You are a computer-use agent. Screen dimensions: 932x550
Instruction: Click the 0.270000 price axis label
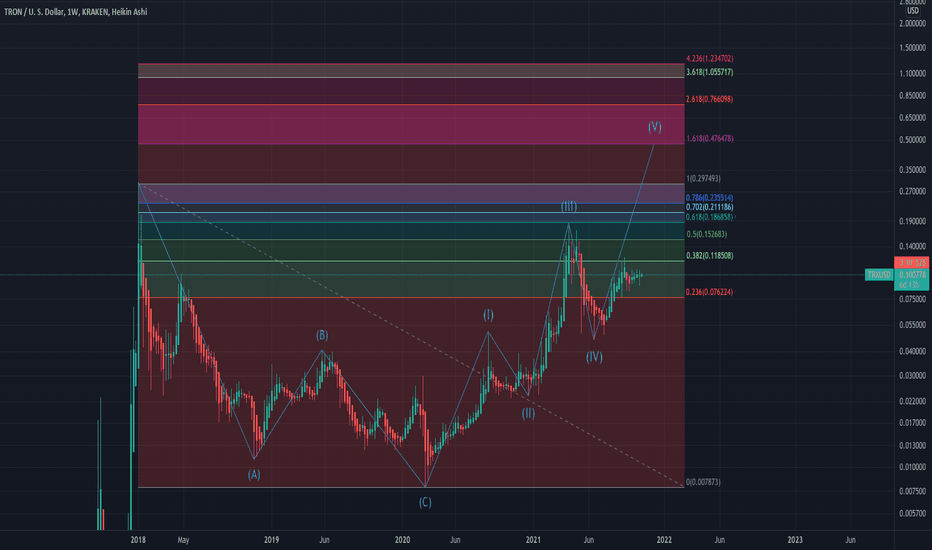point(912,191)
